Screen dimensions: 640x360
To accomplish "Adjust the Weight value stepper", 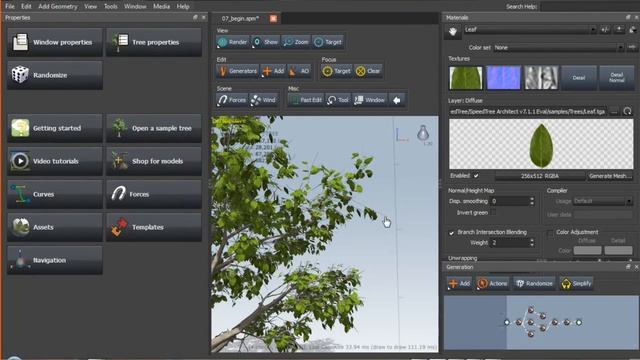I will tap(531, 243).
